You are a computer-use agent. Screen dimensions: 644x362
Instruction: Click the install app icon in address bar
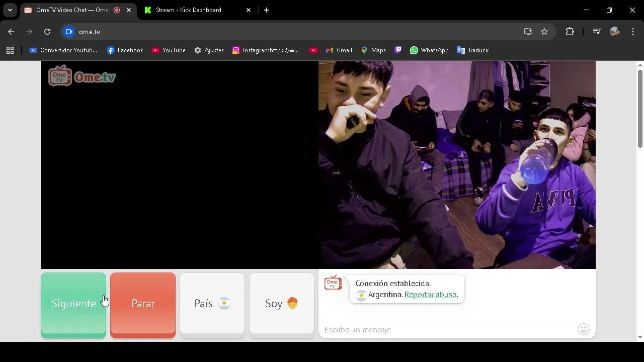pyautogui.click(x=528, y=32)
